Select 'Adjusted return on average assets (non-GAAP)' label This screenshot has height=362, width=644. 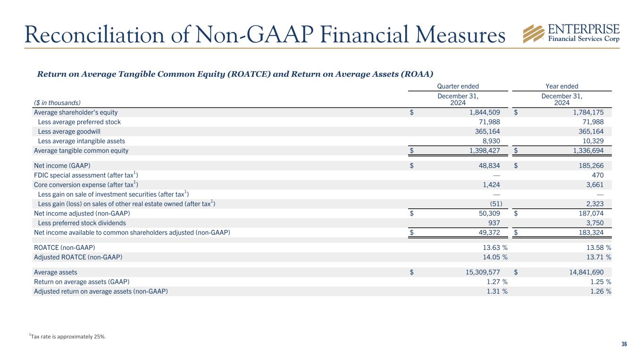[101, 291]
